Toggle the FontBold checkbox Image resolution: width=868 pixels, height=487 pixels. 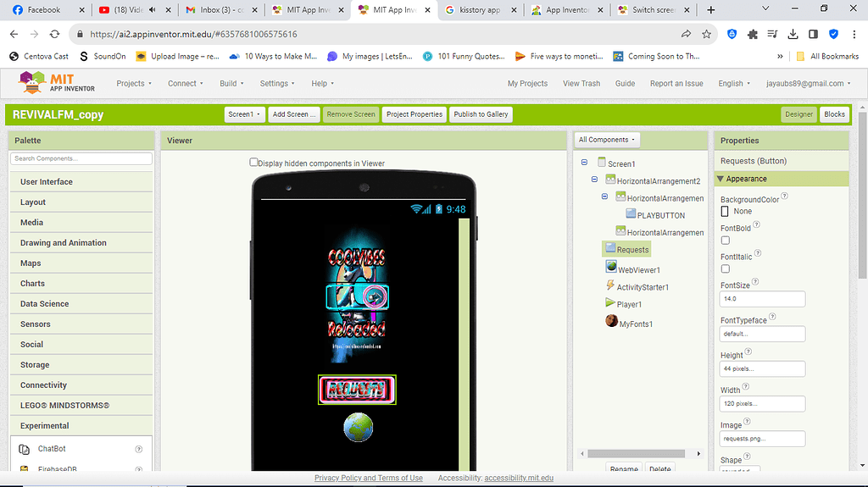point(726,241)
